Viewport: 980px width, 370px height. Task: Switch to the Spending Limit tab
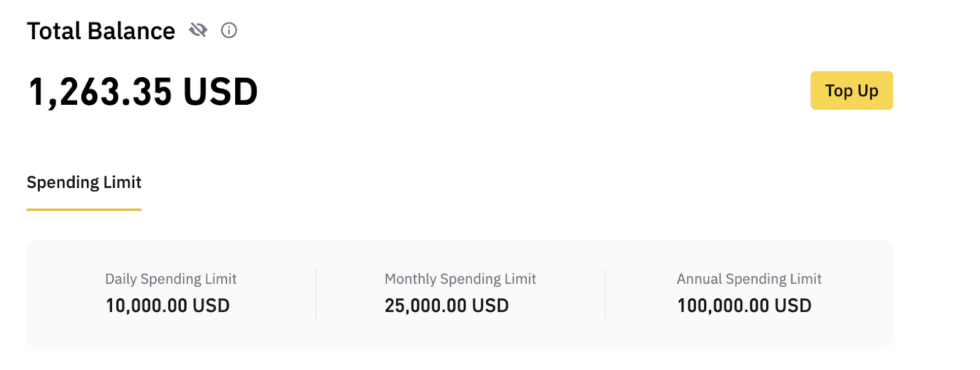click(x=84, y=183)
